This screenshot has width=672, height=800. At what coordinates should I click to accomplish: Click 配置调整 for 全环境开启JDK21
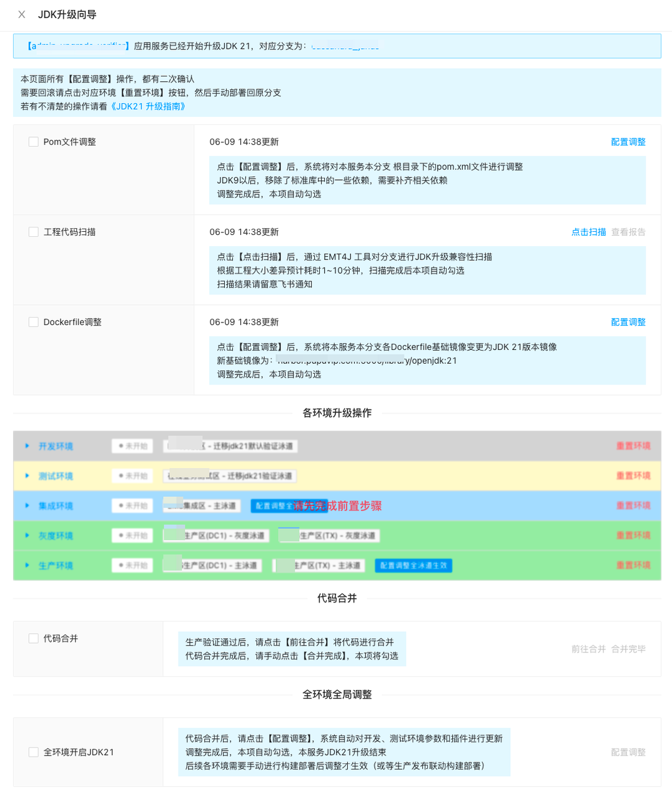(x=628, y=752)
